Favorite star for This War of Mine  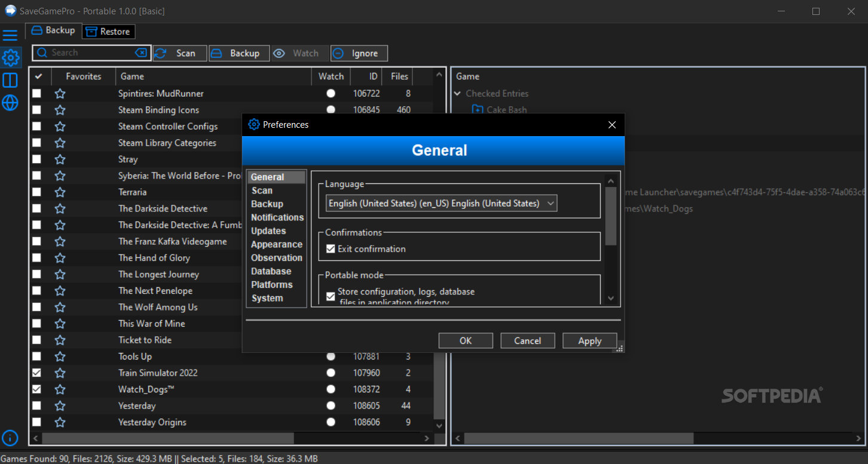coord(60,324)
